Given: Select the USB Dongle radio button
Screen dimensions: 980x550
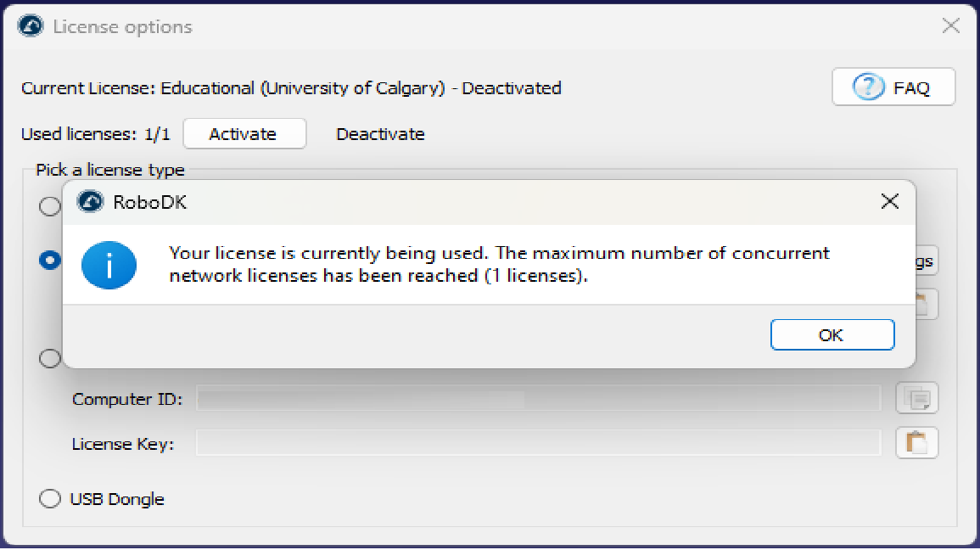Looking at the screenshot, I should pos(51,499).
